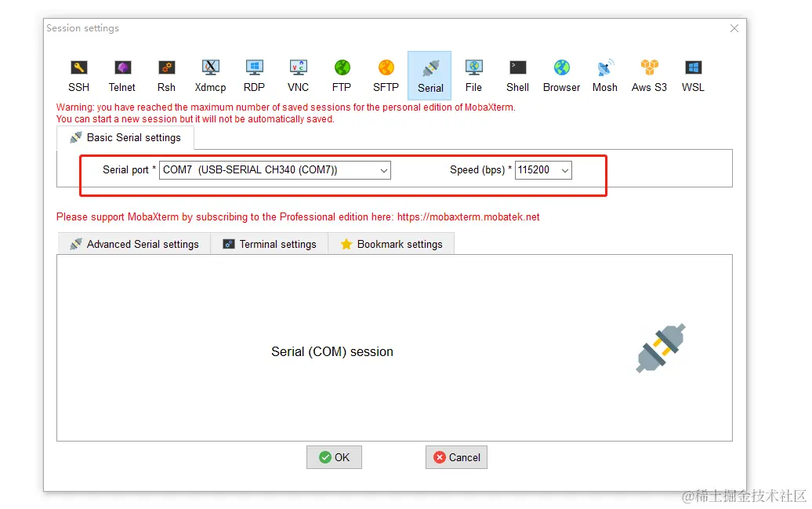Viewport: 812px width, 509px height.
Task: Choose the Telnet session icon
Action: (122, 75)
